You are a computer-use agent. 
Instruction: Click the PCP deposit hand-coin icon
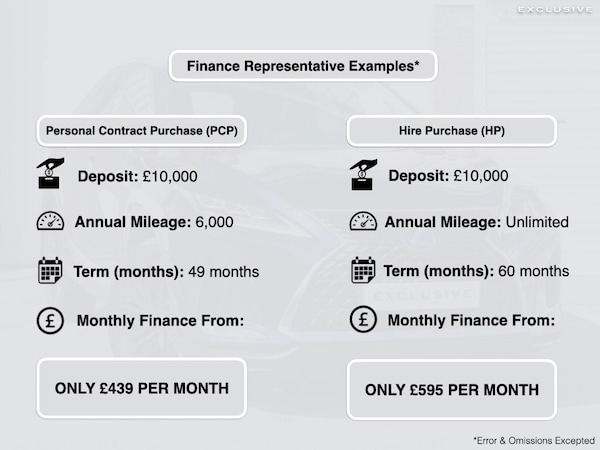point(50,172)
